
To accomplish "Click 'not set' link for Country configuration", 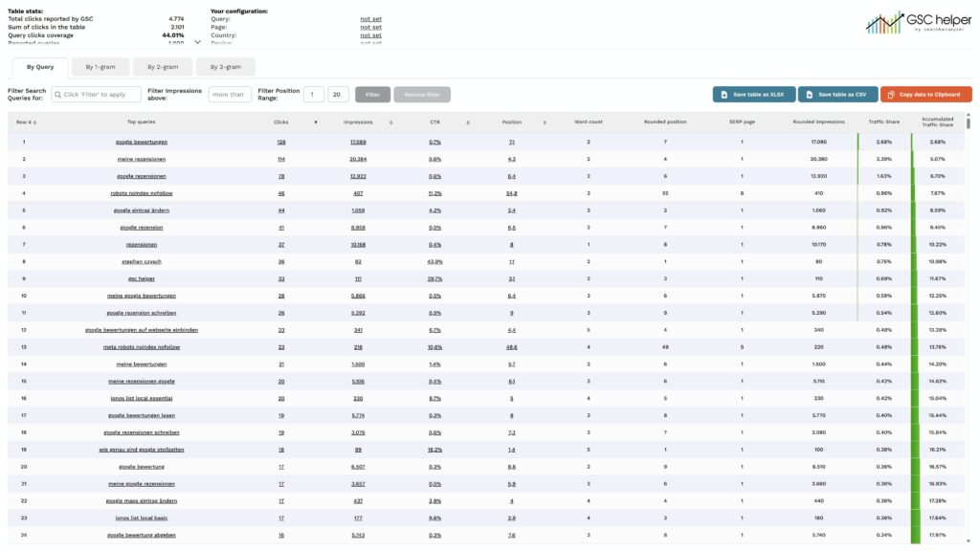I will tap(370, 35).
